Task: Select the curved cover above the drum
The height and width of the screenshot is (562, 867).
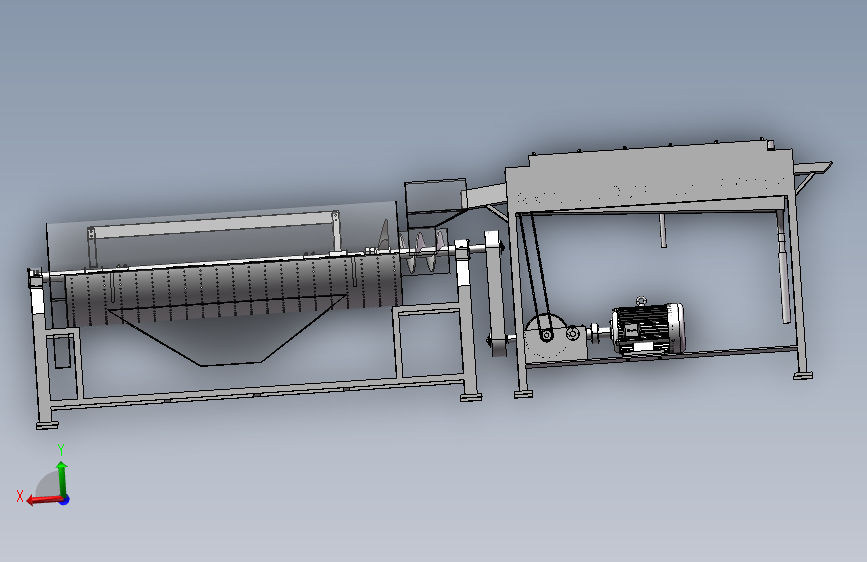Action: click(x=221, y=235)
